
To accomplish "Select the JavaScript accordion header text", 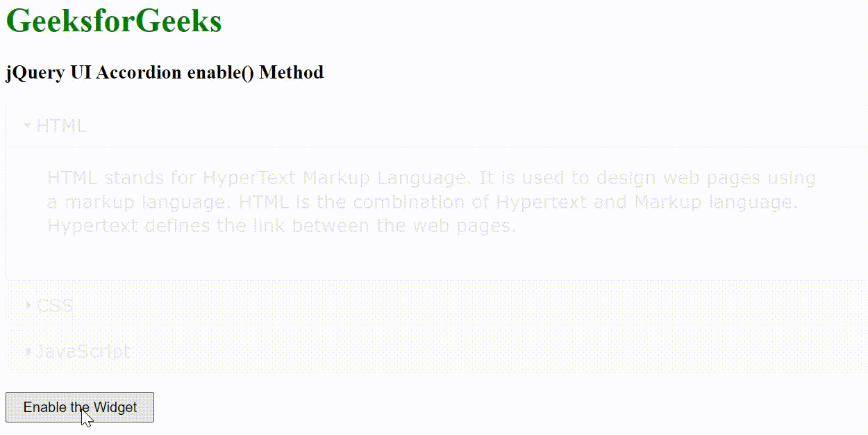I will (83, 352).
